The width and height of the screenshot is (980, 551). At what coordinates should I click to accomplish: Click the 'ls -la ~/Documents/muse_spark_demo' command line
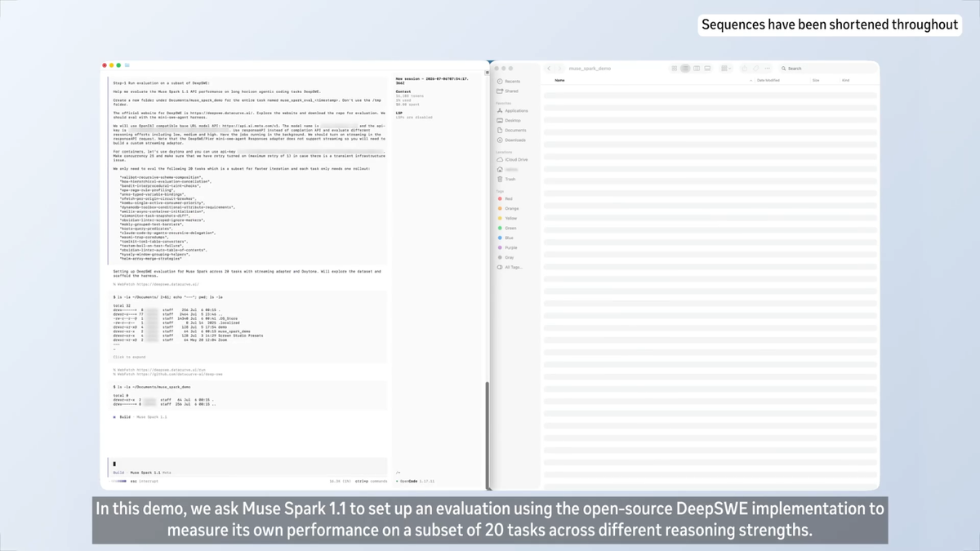click(x=152, y=387)
